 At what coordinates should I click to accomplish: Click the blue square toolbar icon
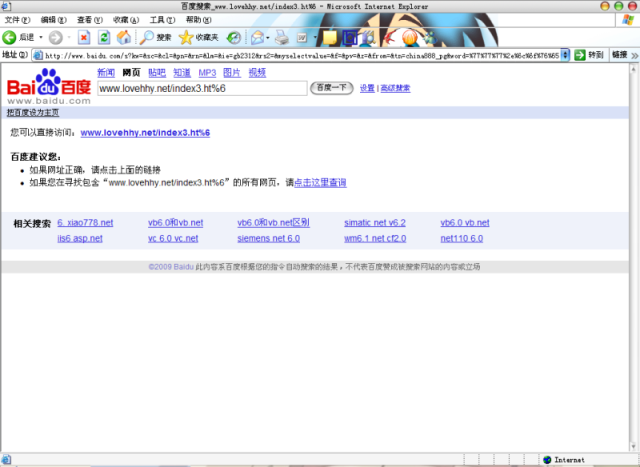(350, 38)
